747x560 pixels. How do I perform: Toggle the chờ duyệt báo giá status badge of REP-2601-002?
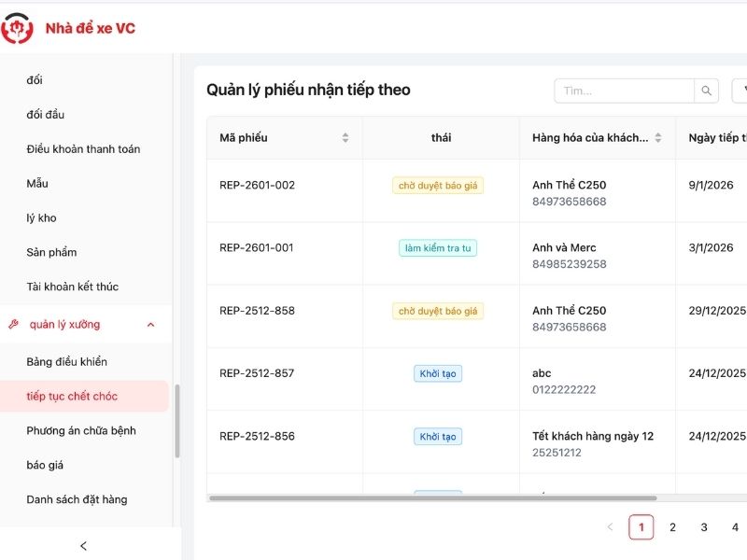tap(436, 185)
